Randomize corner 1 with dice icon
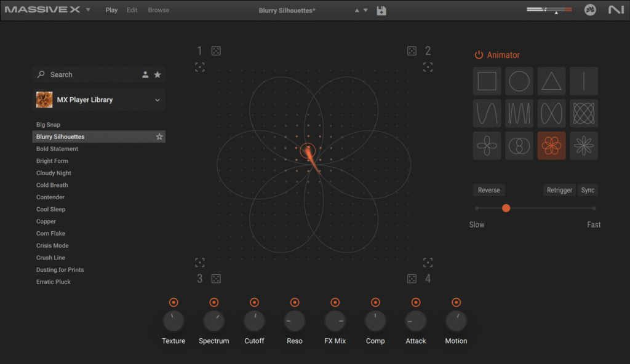This screenshot has height=364, width=630. coord(216,51)
